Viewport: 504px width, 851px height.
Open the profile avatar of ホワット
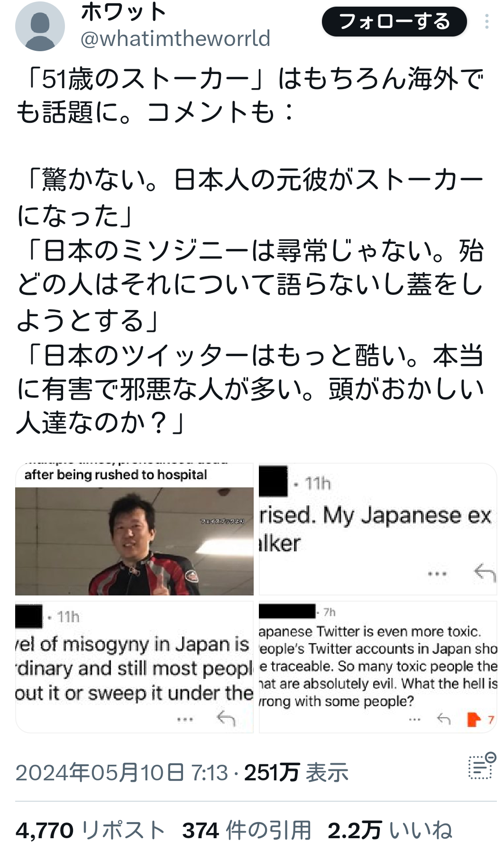[x=40, y=27]
